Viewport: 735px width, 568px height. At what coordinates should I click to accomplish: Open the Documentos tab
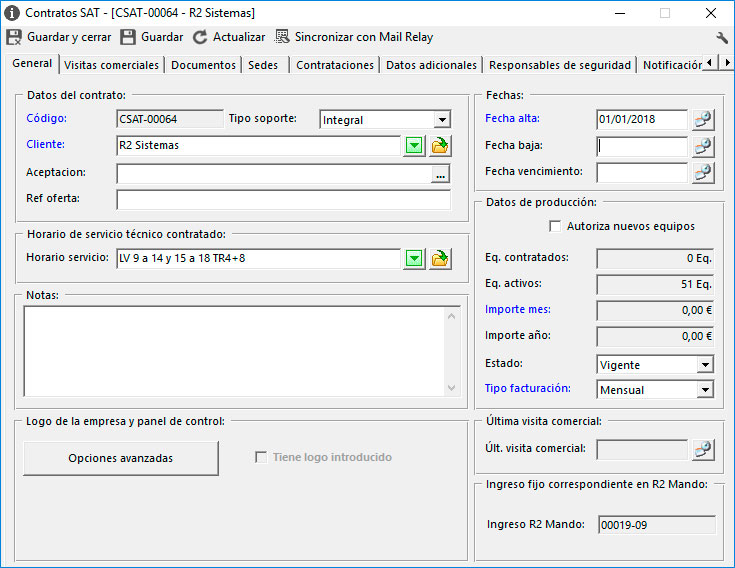(203, 65)
